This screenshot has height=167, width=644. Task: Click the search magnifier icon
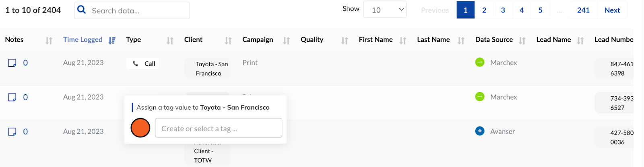click(82, 10)
